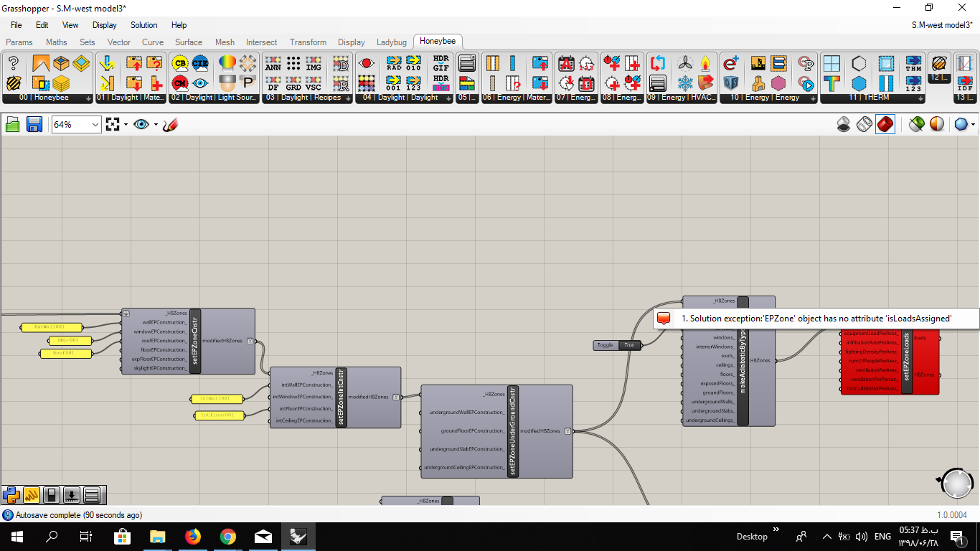Switch to the Ladybug tab
Screen dimensions: 980x551
392,42
